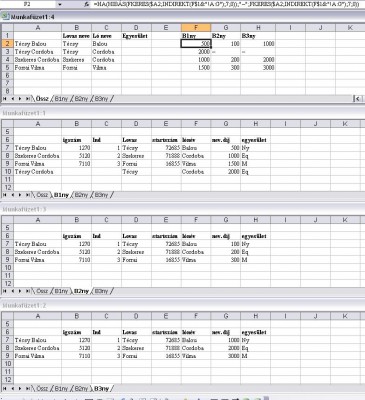Select active B3ny tab in Munkafüzet1:2 window
365x400 pixels.
click(101, 388)
